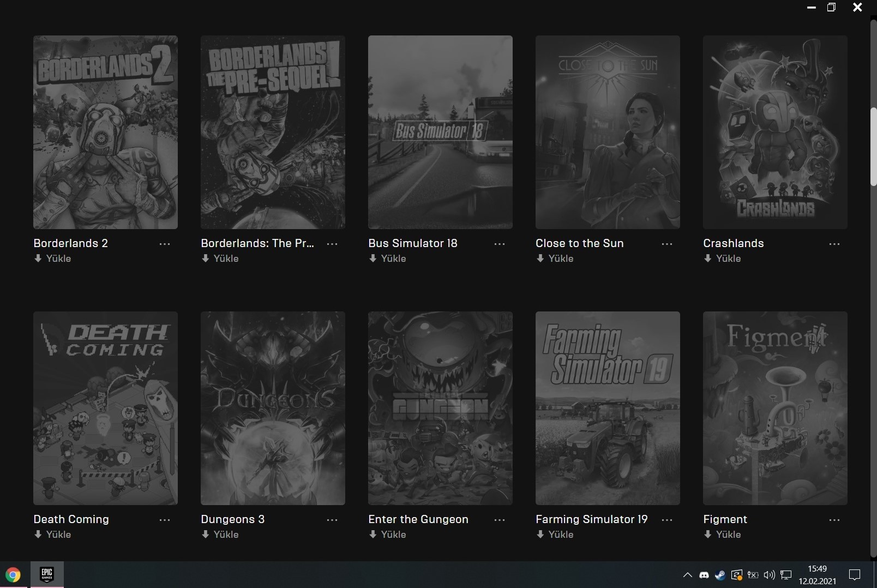Restore down the launcher window
Screen dimensions: 877x588
pyautogui.click(x=832, y=7)
